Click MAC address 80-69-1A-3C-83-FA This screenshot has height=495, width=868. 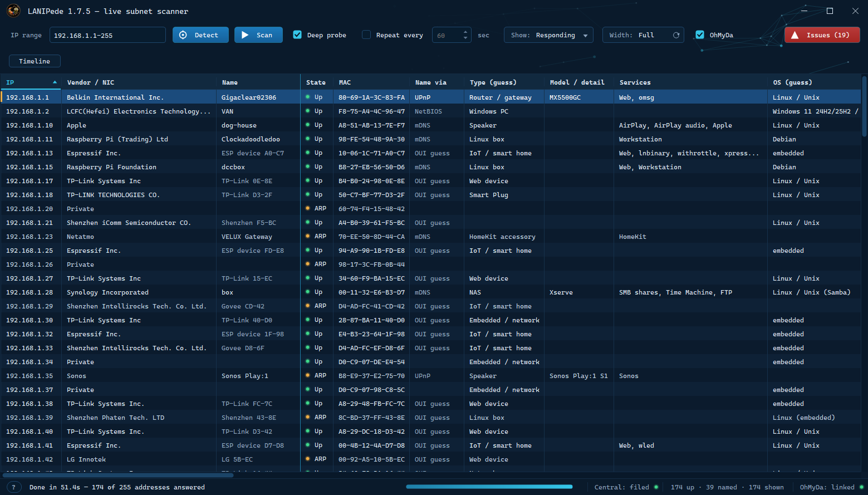pos(371,97)
